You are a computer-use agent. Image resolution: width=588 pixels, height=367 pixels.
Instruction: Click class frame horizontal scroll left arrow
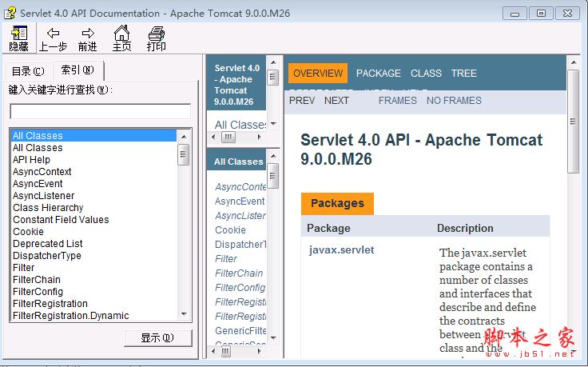coord(214,351)
